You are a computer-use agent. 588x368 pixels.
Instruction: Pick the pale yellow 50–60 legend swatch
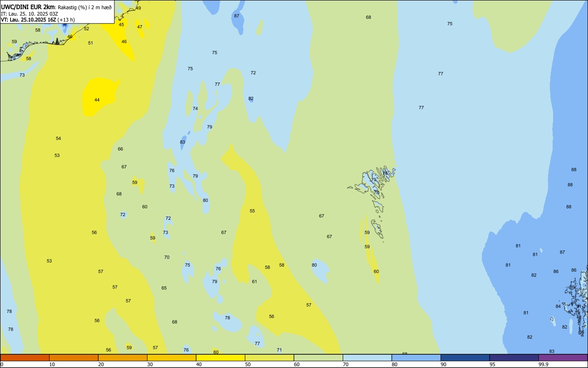coord(269,357)
